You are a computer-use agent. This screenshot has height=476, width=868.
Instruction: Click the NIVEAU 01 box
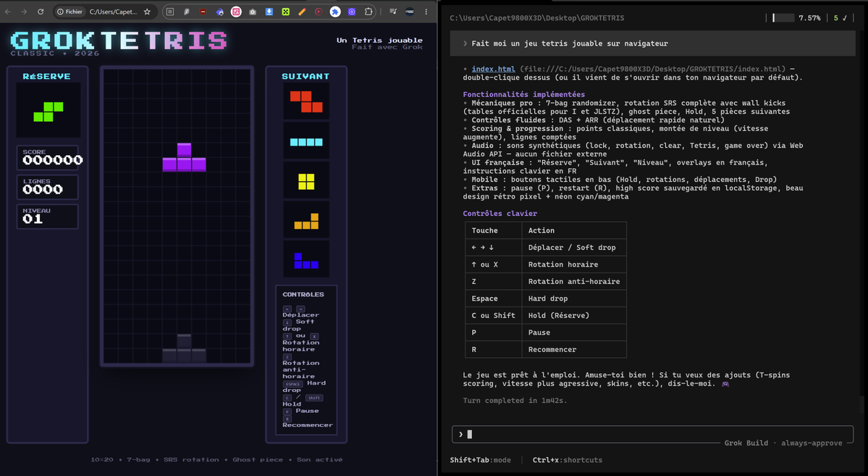pos(48,216)
